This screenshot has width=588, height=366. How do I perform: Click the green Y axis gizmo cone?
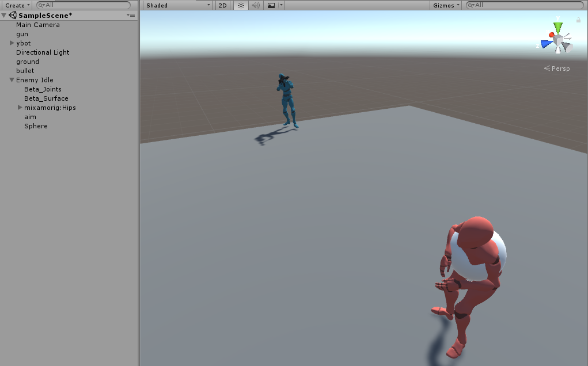(558, 28)
